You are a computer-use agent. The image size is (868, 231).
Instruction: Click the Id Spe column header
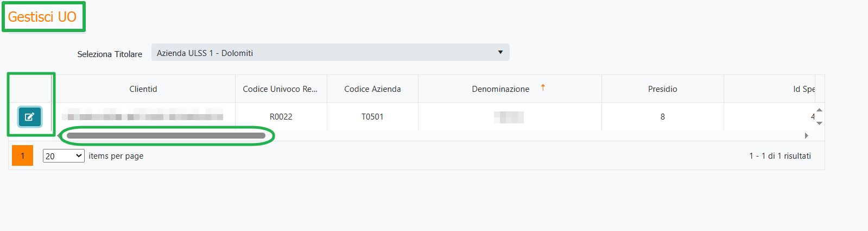[x=803, y=89]
